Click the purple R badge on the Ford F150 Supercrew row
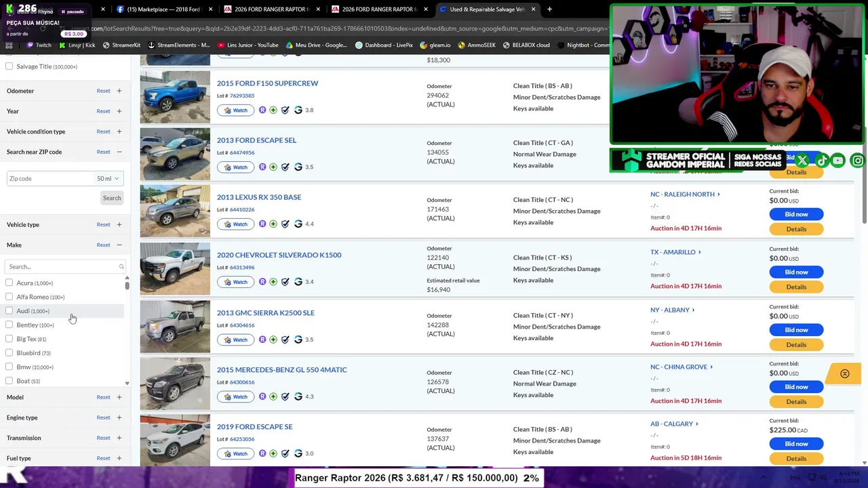868x488 pixels. click(262, 110)
